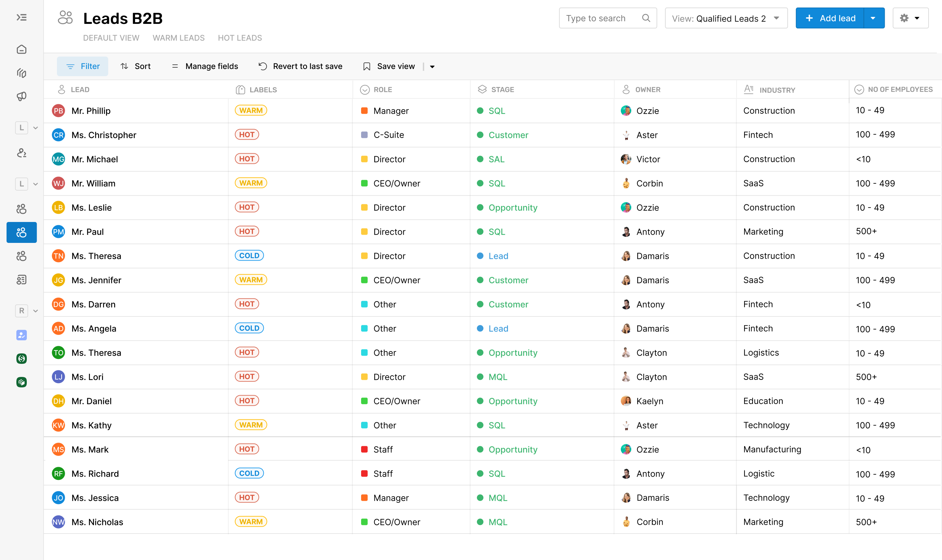Screen dimensions: 942x560
Task: Click the Type to search field
Action: point(600,18)
